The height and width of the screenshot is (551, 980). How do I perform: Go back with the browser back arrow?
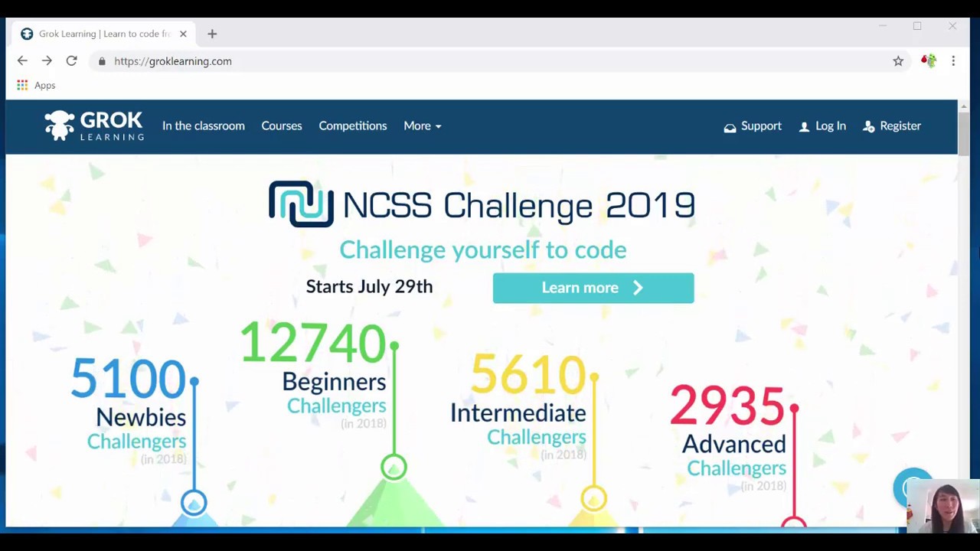22,61
